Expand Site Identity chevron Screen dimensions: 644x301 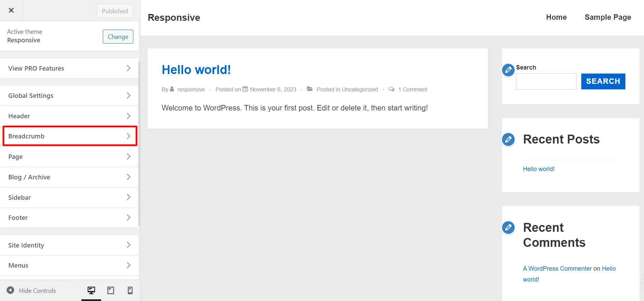click(x=128, y=245)
